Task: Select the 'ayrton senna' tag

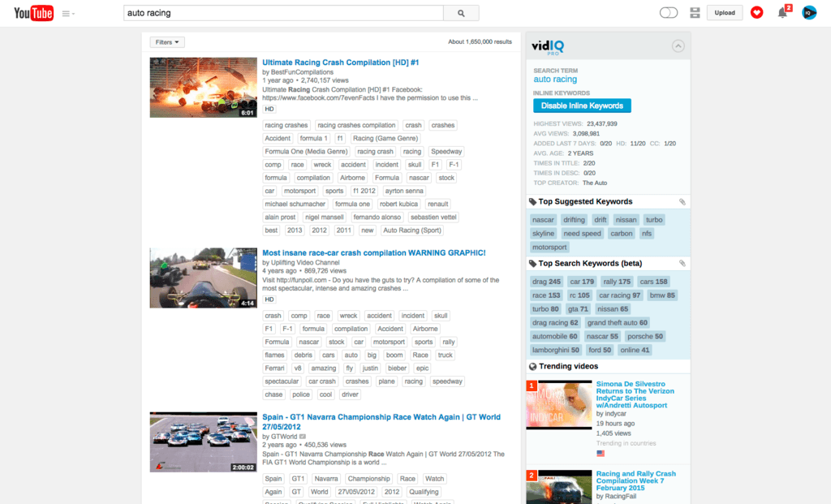Action: 404,191
